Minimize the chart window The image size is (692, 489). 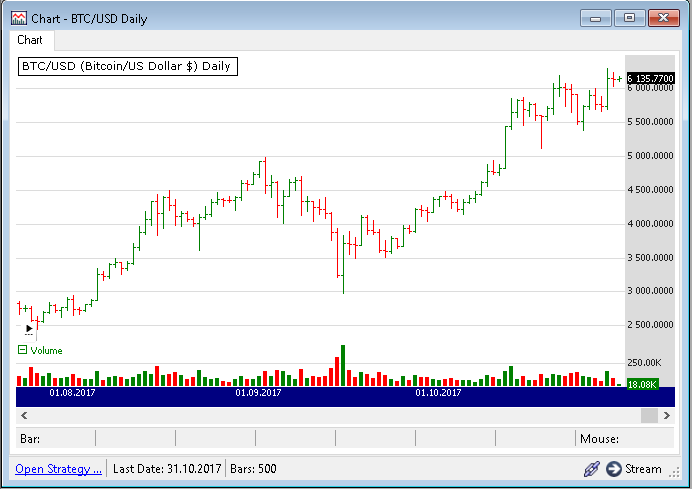pyautogui.click(x=596, y=17)
